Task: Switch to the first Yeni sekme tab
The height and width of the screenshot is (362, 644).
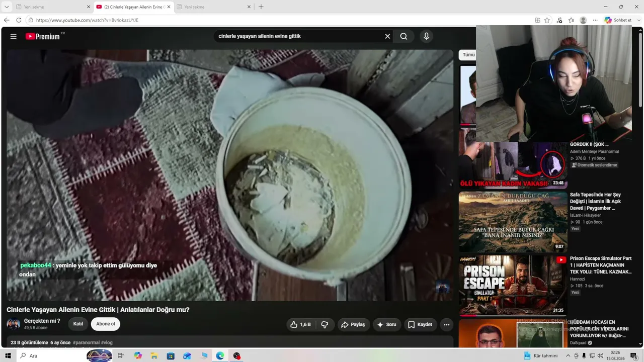Action: point(52,7)
